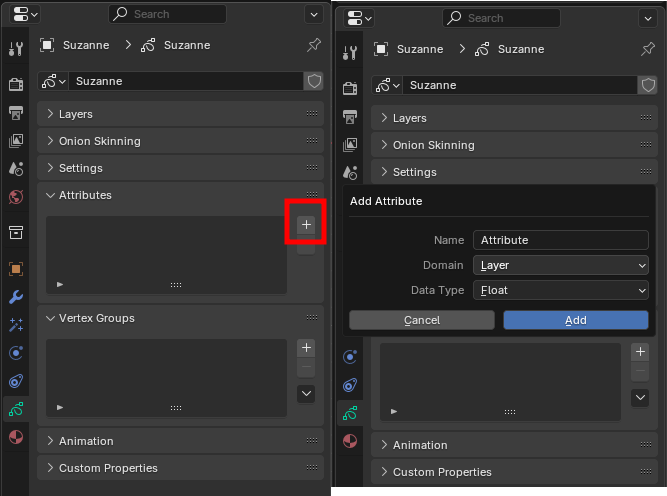The height and width of the screenshot is (496, 667).
Task: Expand Settings panel on the left
Action: 180,168
